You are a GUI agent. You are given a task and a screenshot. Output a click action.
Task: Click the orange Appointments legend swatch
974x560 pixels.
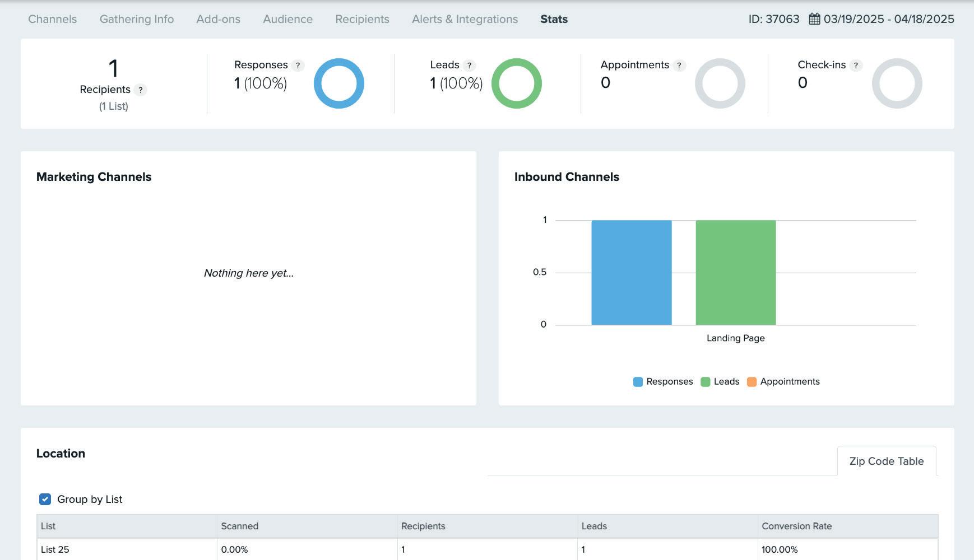click(x=752, y=381)
